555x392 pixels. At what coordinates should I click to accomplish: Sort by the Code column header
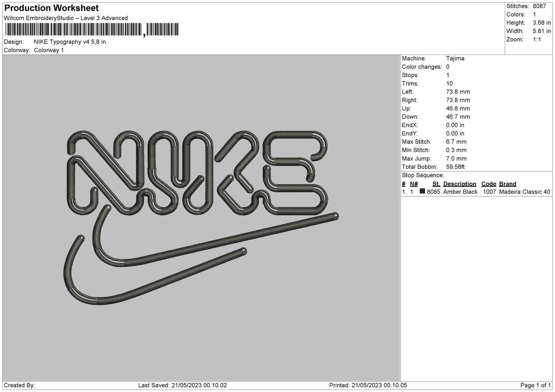(x=489, y=184)
